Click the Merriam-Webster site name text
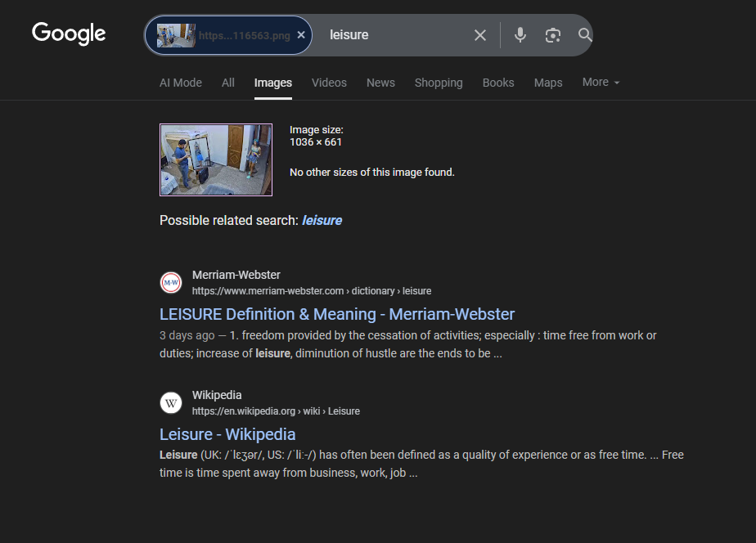 point(236,275)
